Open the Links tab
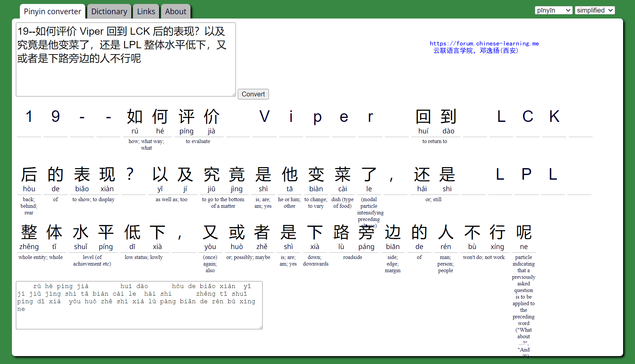The height and width of the screenshot is (364, 635). [x=146, y=12]
